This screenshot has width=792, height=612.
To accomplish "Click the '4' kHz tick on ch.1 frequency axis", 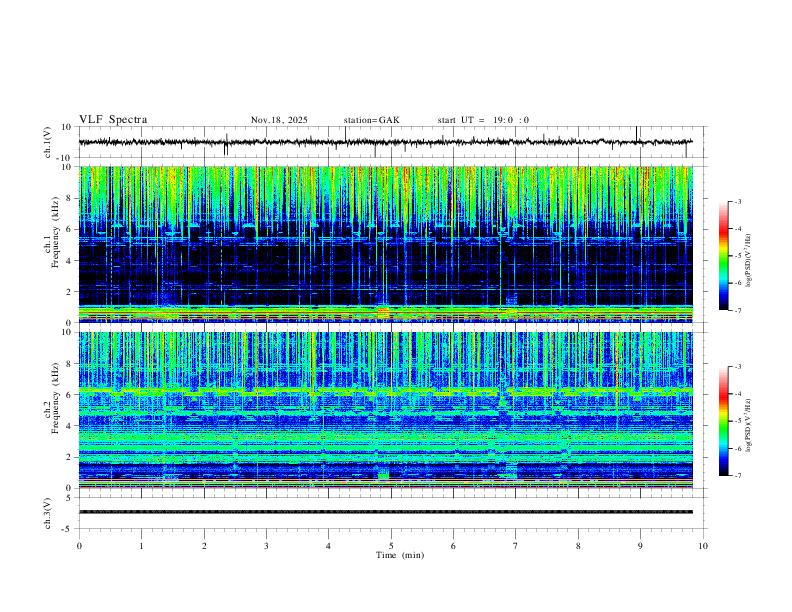I will pos(69,261).
